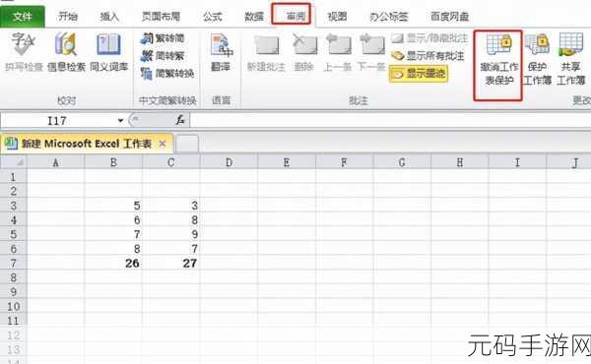Select row 1 header
Viewport: 591px width, 364px height.
[14, 176]
